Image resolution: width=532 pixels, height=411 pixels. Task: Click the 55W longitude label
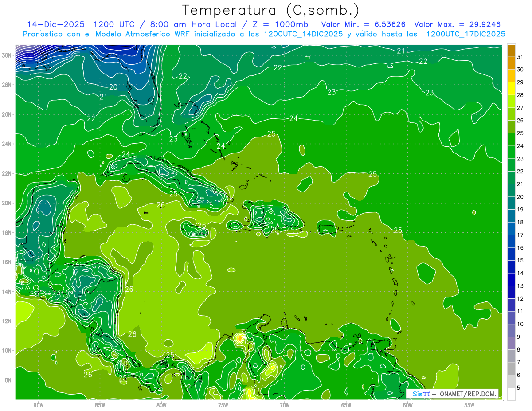click(469, 406)
